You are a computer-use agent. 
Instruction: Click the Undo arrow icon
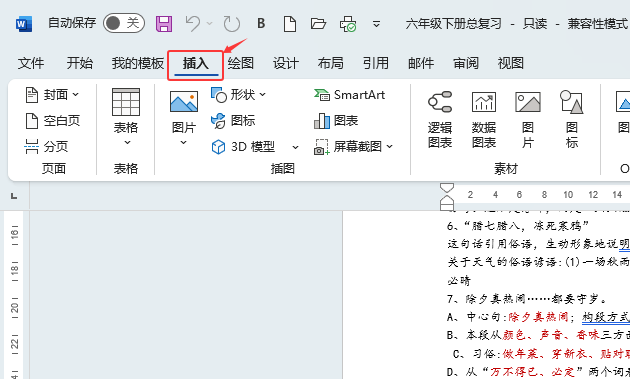192,24
